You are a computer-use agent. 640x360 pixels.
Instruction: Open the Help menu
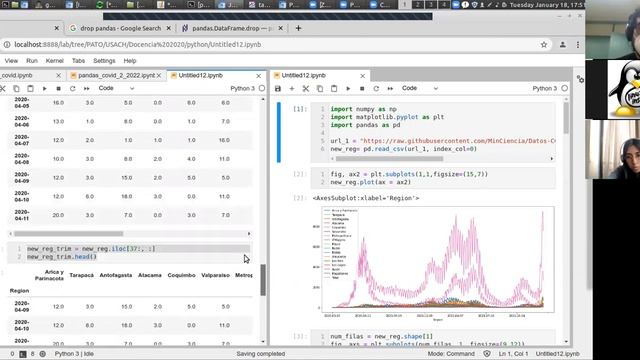click(x=130, y=61)
